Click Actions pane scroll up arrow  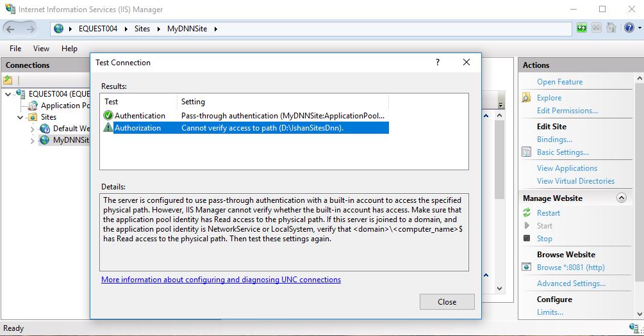(x=640, y=78)
